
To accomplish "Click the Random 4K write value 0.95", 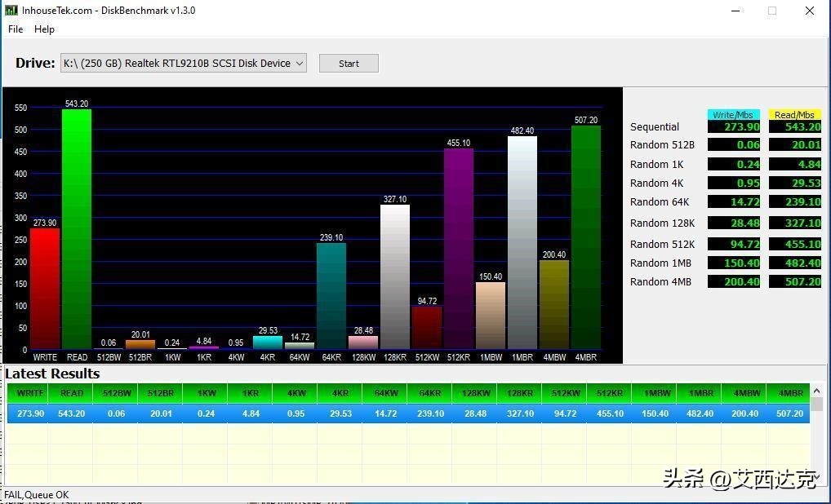I will 733,183.
